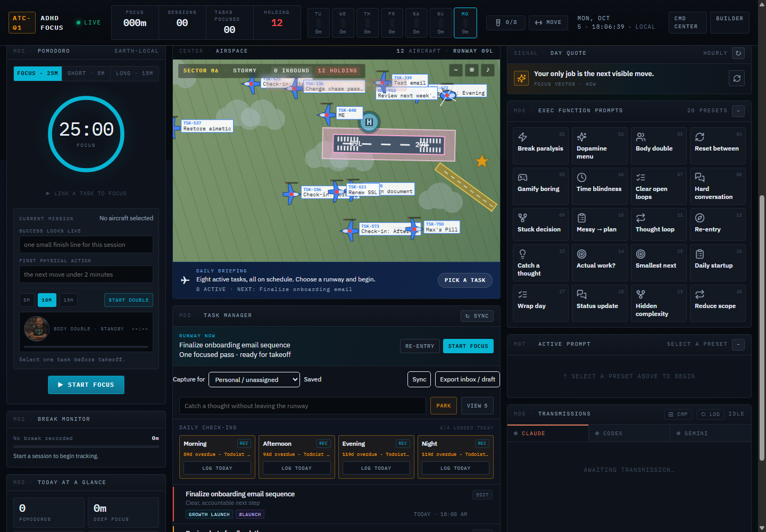This screenshot has width=766, height=532.
Task: Open the Messy → plan preset
Action: (x=600, y=225)
